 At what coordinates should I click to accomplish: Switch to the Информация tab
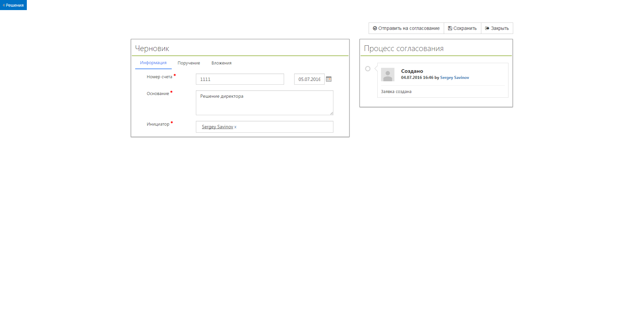pyautogui.click(x=153, y=63)
